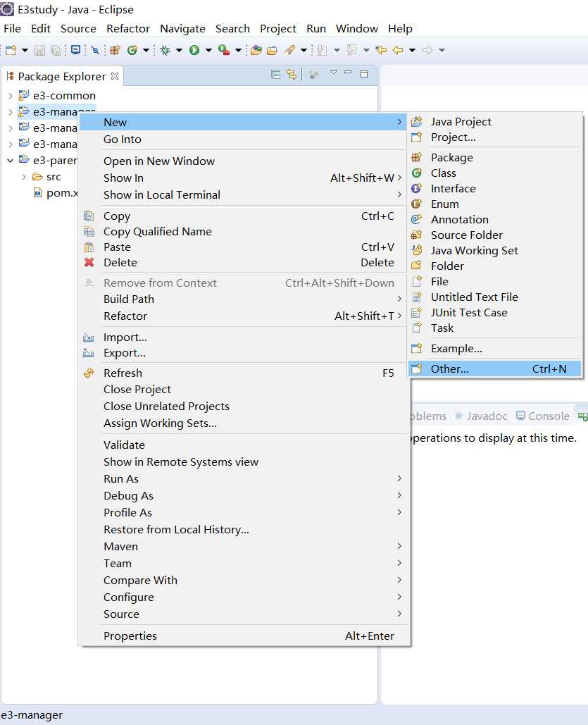Open dropdown arrow next to Back arrow

(412, 50)
